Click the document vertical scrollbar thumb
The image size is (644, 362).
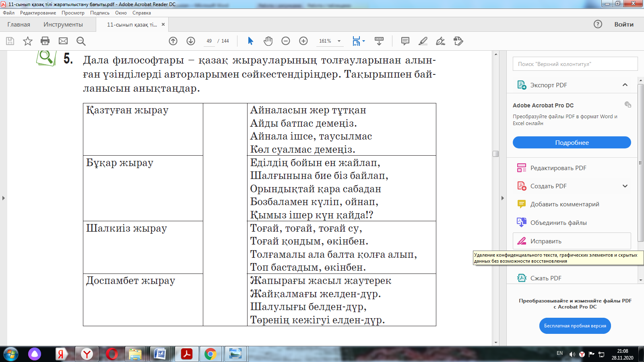tap(496, 154)
